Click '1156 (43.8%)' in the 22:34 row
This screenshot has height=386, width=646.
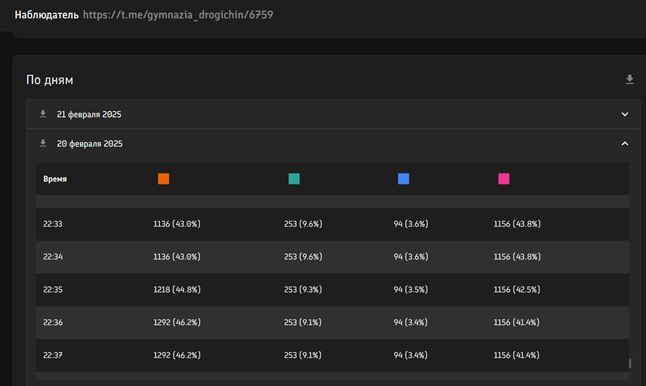[517, 257]
